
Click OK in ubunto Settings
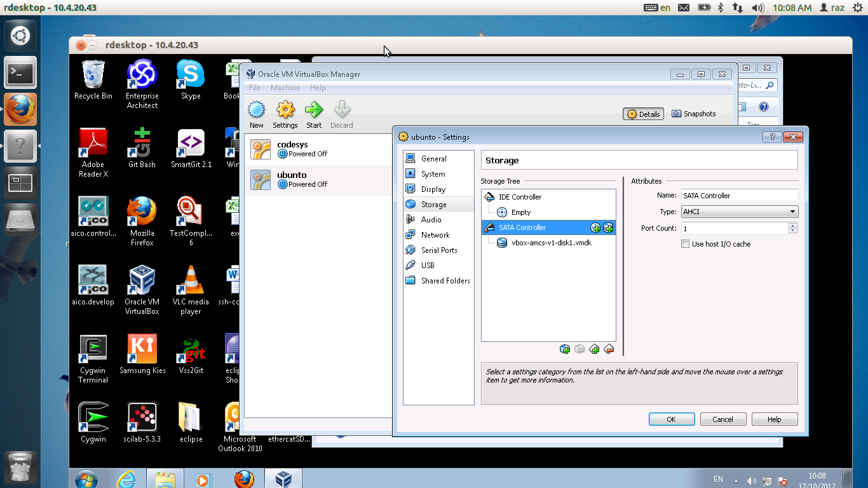coord(672,419)
